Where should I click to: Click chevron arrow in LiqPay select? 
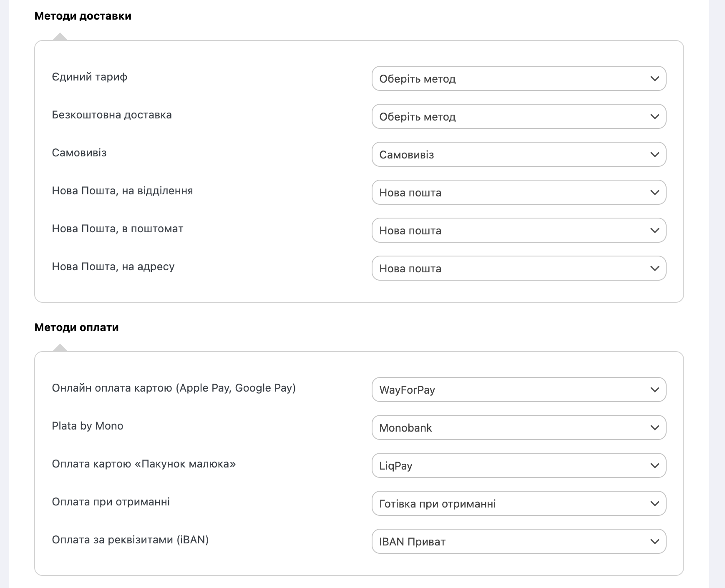pyautogui.click(x=655, y=465)
